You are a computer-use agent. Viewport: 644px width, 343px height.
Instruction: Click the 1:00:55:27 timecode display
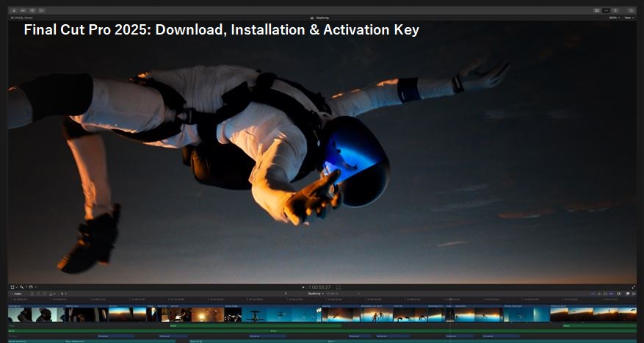pos(319,287)
